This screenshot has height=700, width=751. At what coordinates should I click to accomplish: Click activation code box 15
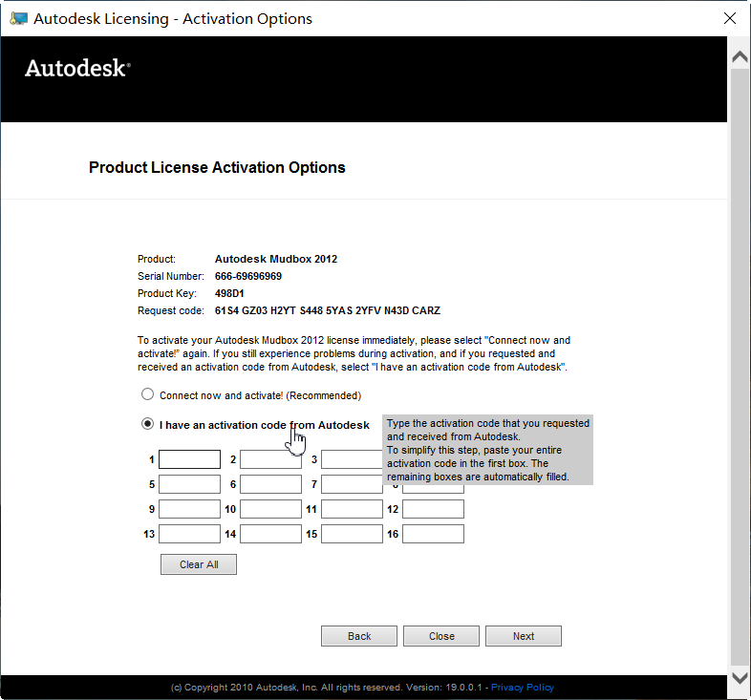pos(352,534)
